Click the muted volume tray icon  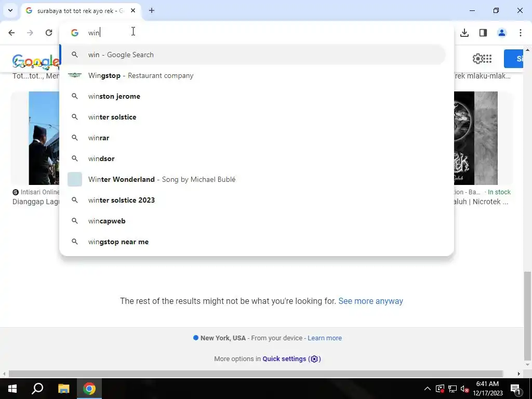point(464,389)
